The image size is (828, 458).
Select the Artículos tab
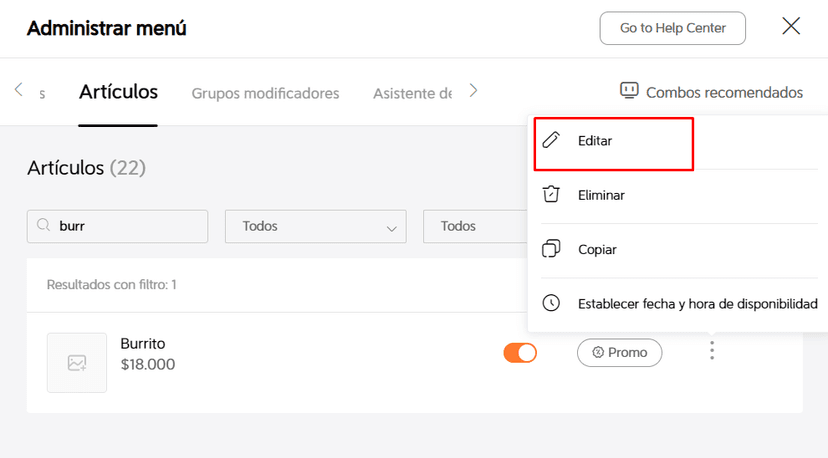[118, 92]
